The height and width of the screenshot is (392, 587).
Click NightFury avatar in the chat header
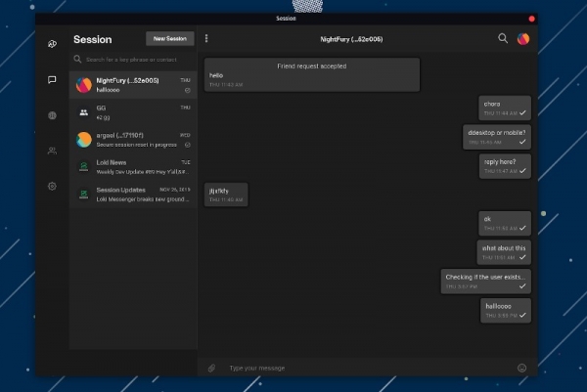523,39
